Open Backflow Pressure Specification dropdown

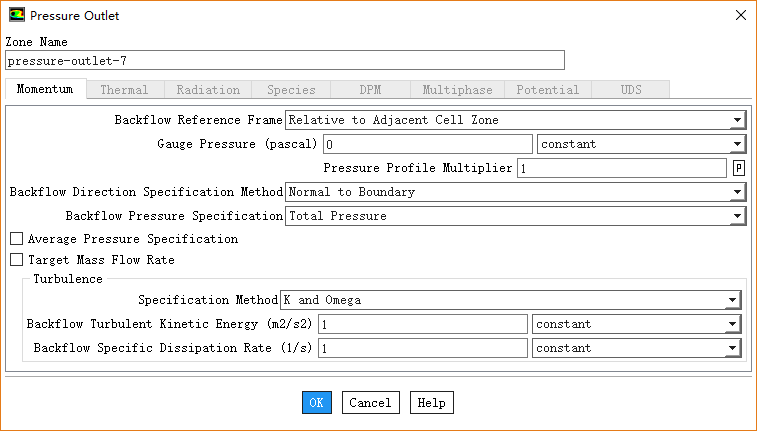point(515,216)
